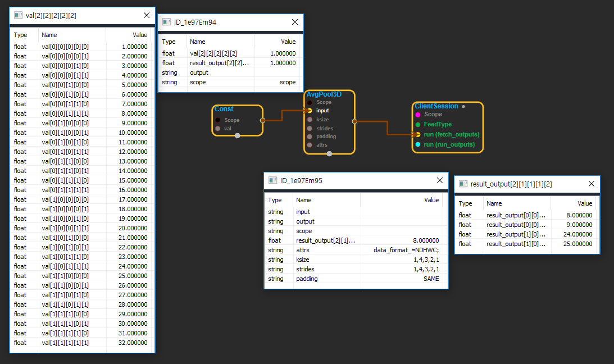Click the padding port on AvgPool3D
Image resolution: width=614 pixels, height=364 pixels.
click(310, 136)
